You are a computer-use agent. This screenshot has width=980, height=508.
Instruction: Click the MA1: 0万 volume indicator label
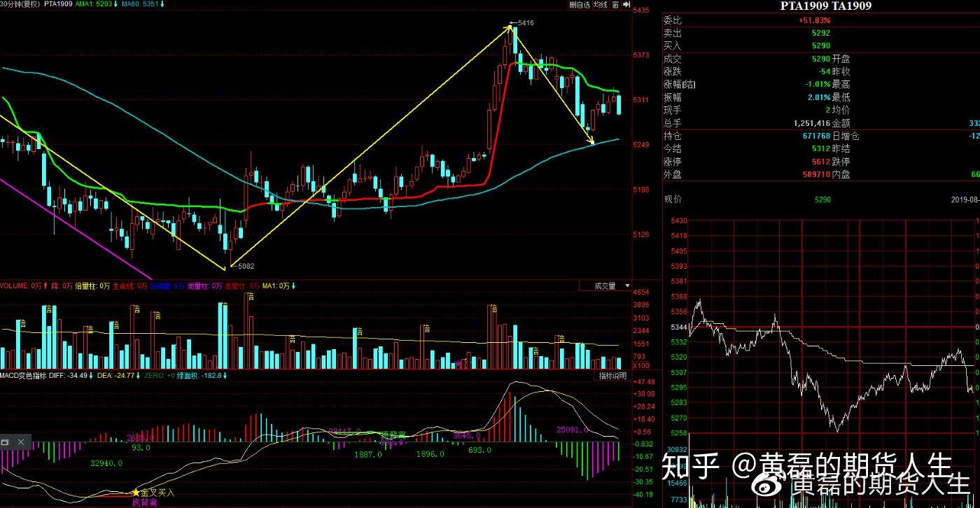point(276,286)
